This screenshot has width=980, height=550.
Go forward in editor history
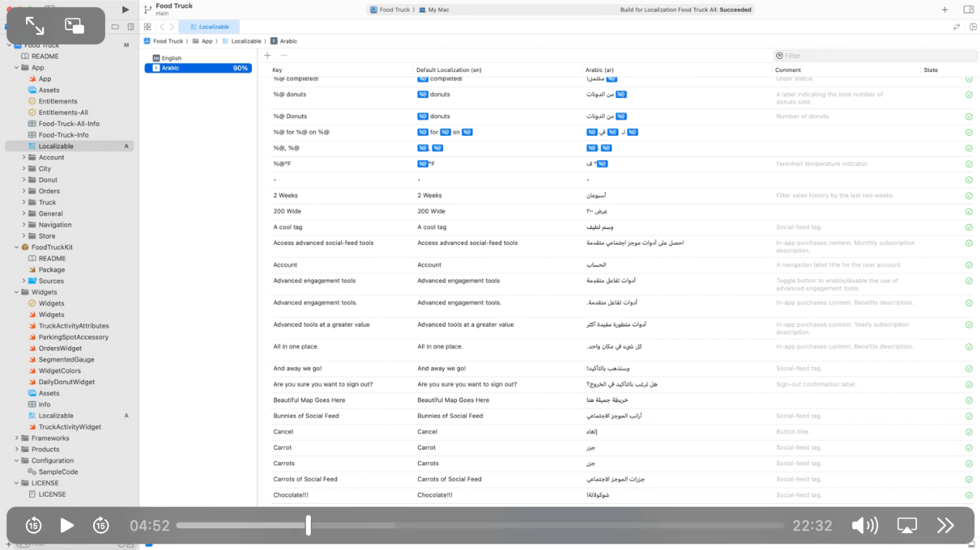pos(171,27)
